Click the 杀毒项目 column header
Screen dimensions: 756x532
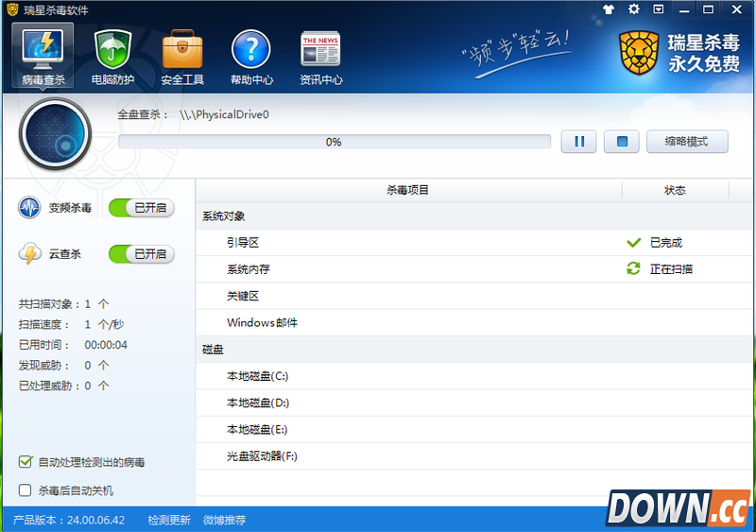(408, 190)
